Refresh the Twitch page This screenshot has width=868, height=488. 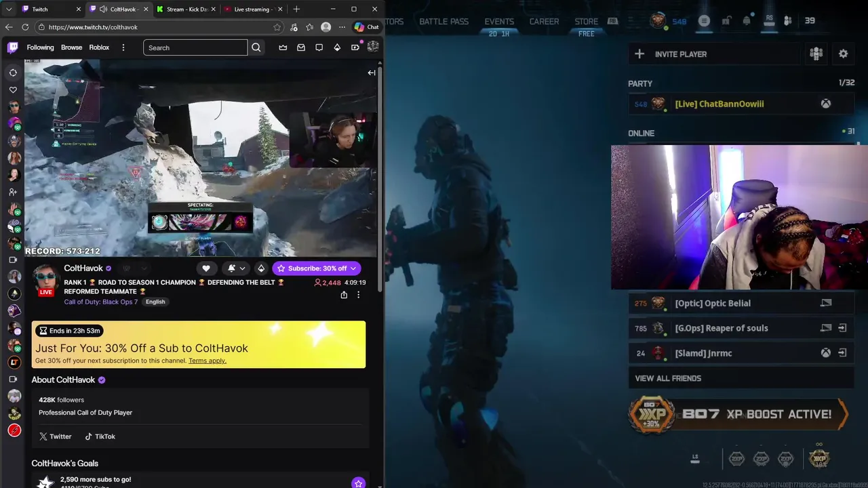tap(25, 27)
